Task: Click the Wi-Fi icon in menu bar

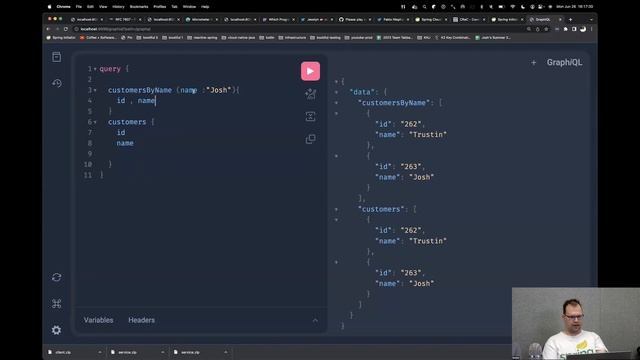Action: [x=513, y=7]
